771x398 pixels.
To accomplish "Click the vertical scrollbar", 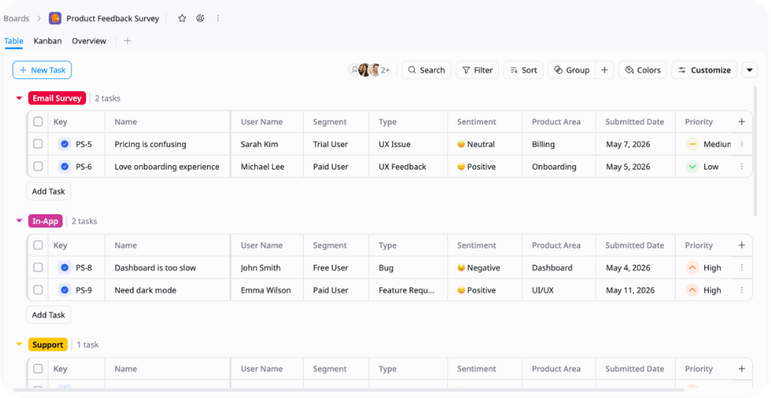I will (x=756, y=151).
